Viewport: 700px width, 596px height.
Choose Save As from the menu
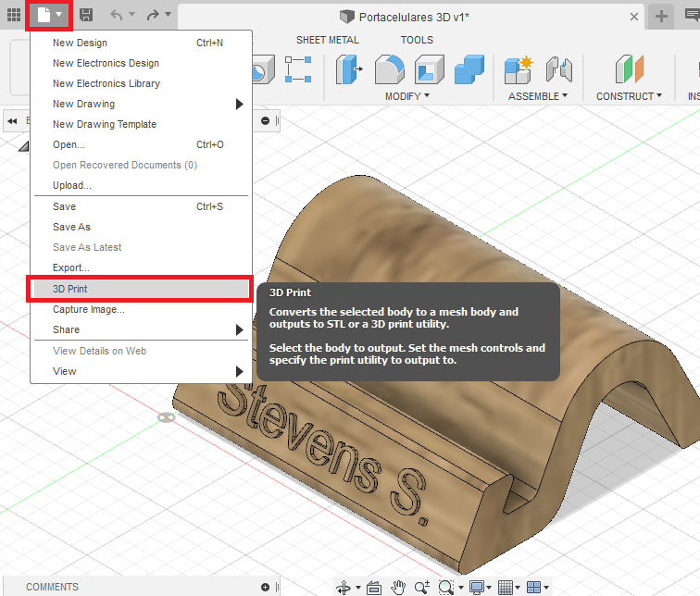pos(141,227)
